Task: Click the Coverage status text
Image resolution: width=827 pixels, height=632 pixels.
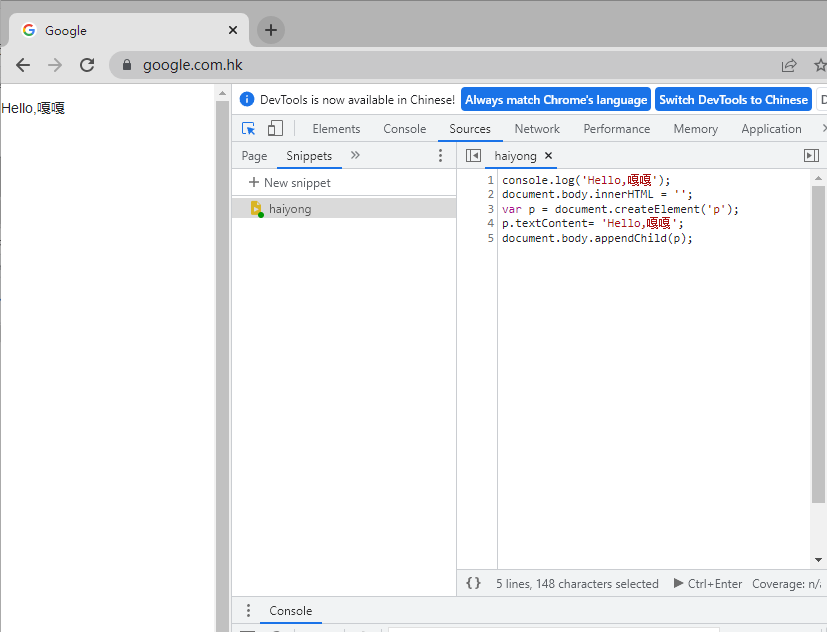Action: [786, 583]
